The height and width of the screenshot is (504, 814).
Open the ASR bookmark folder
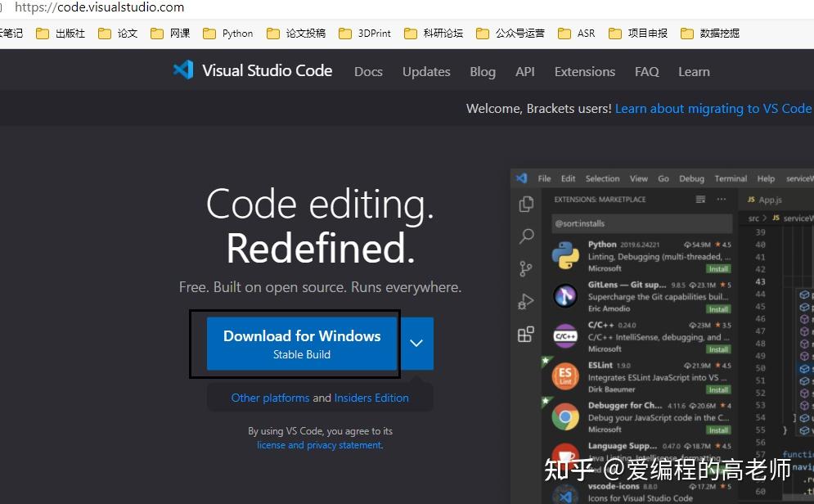[x=576, y=34]
